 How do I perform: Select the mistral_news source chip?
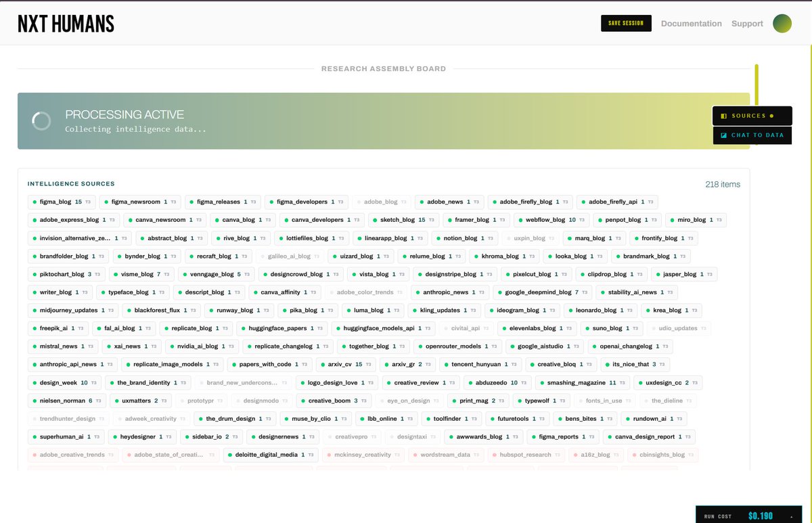(64, 346)
